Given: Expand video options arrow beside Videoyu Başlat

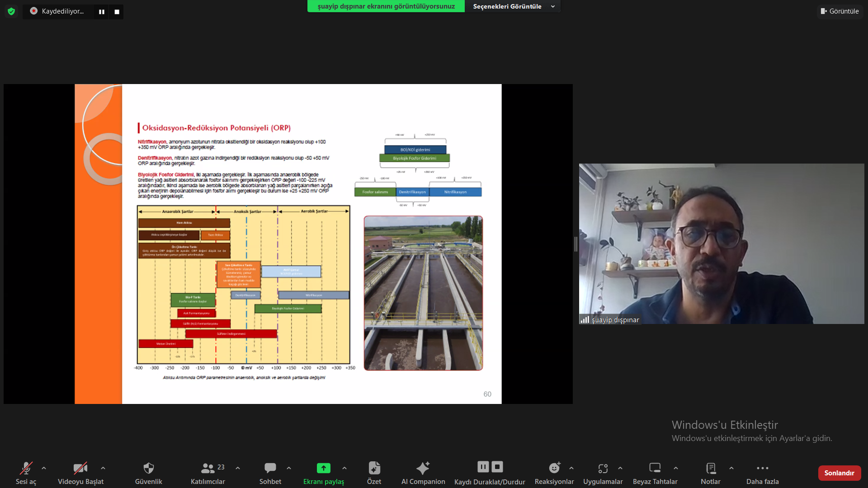Looking at the screenshot, I should [x=103, y=468].
